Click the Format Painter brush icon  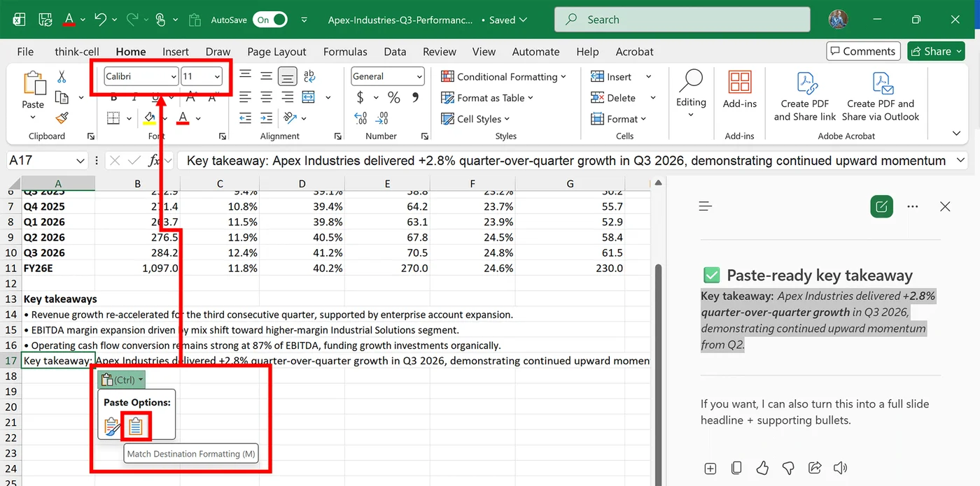(62, 118)
